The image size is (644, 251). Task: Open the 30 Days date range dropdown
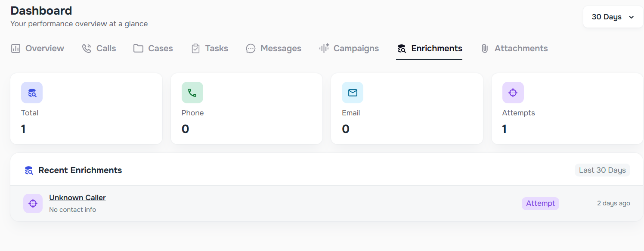coord(613,17)
